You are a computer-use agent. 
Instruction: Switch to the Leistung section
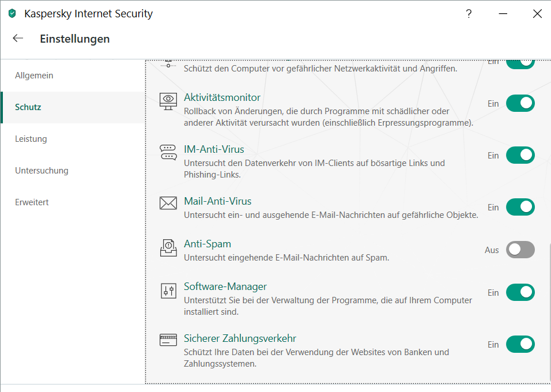[x=31, y=139]
